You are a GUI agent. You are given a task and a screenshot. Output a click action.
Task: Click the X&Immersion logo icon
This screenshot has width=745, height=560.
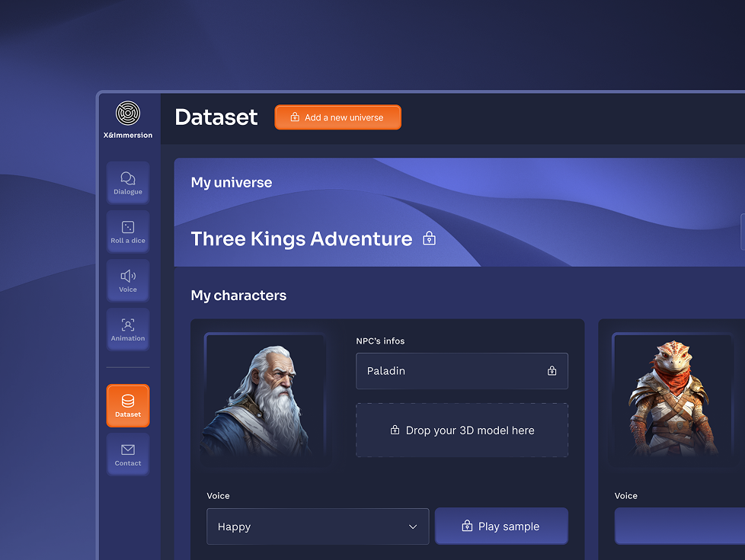(128, 113)
